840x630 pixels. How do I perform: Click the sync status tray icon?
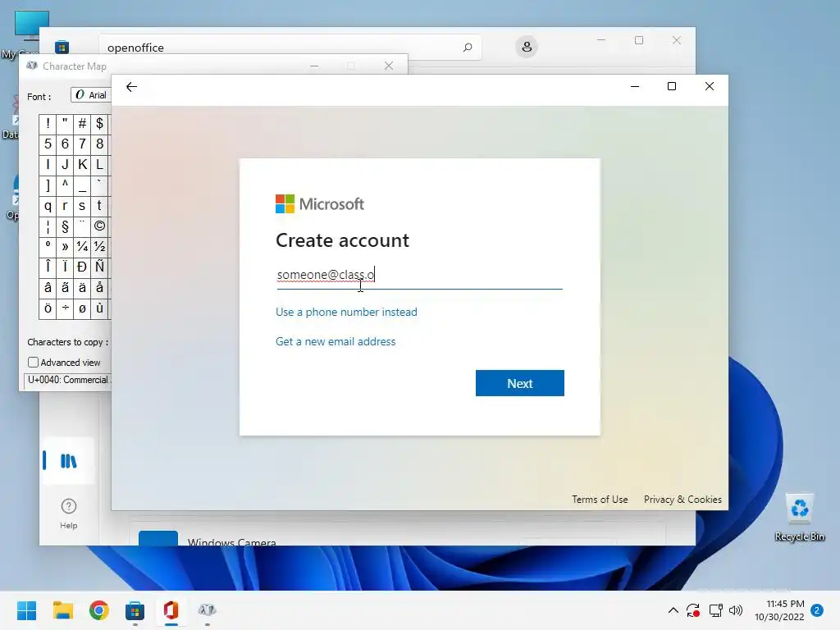point(693,610)
